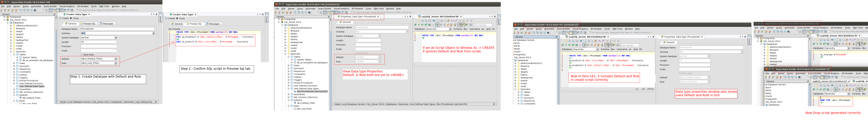Open DBA Tools menu in devi-148 [Untitled 6] window
The image size is (868, 124).
(378, 9)
